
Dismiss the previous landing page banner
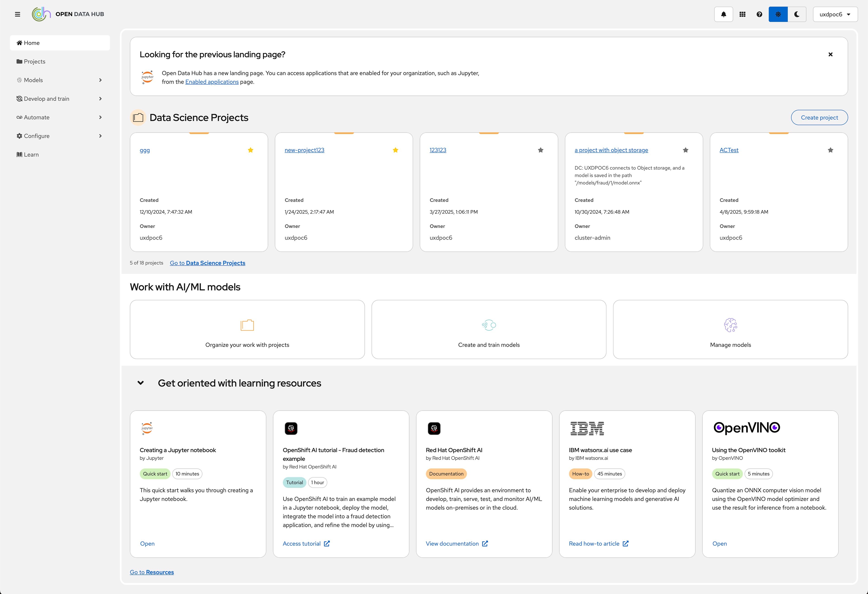(x=830, y=54)
